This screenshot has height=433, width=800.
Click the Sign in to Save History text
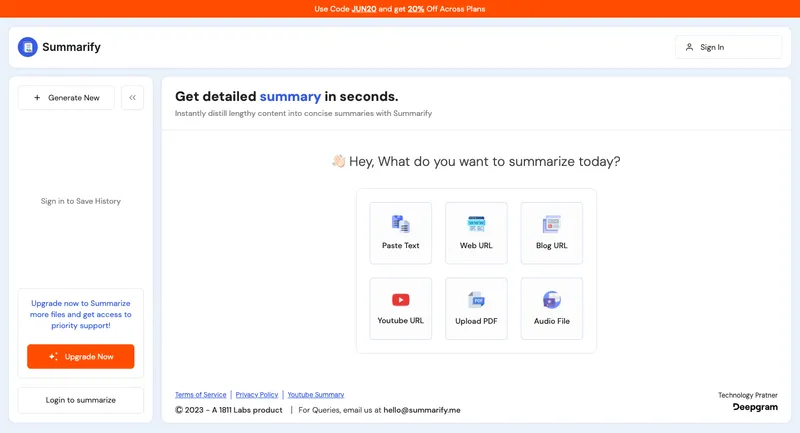tap(81, 201)
